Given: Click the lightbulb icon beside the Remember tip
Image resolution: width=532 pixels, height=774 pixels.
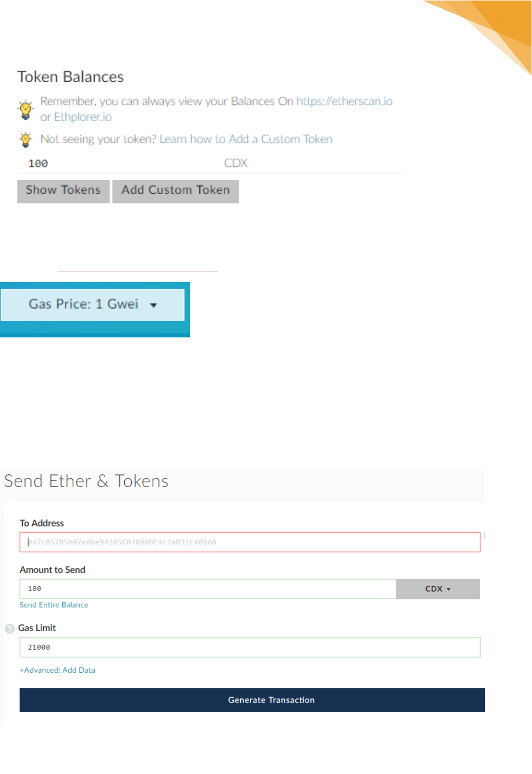Looking at the screenshot, I should pos(26,110).
